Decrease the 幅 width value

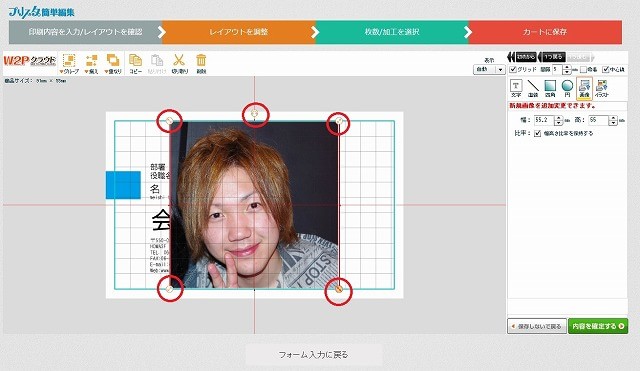pyautogui.click(x=558, y=123)
